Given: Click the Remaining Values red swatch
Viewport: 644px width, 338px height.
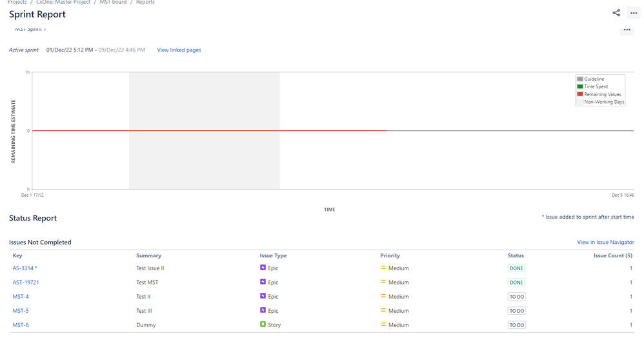Looking at the screenshot, I should click(580, 94).
